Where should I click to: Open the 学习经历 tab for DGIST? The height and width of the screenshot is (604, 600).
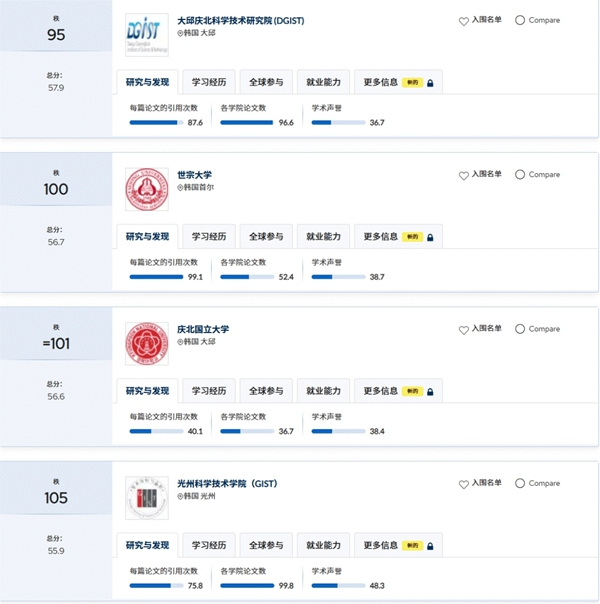coord(209,82)
